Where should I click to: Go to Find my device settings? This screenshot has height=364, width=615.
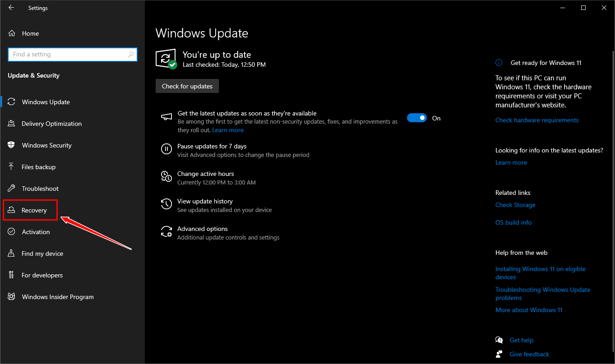pyautogui.click(x=42, y=253)
